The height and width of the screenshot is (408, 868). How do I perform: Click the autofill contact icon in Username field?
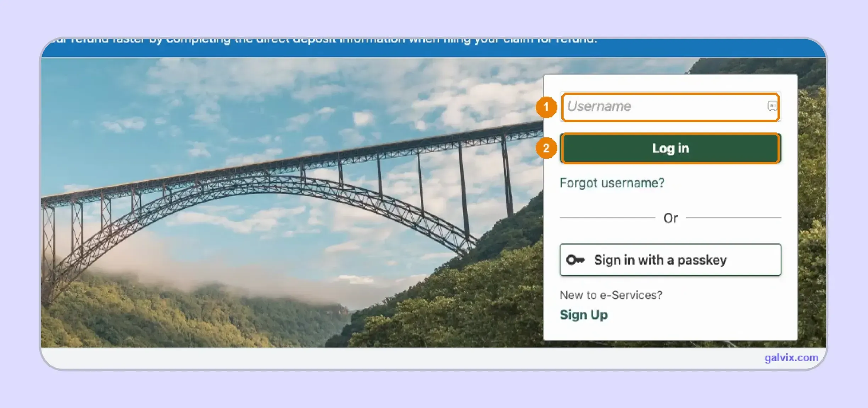pos(772,106)
